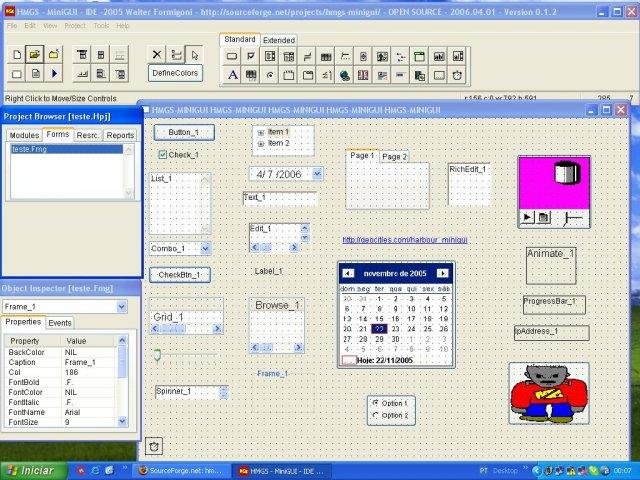Toggle the Check_1 checkbox

tap(163, 155)
